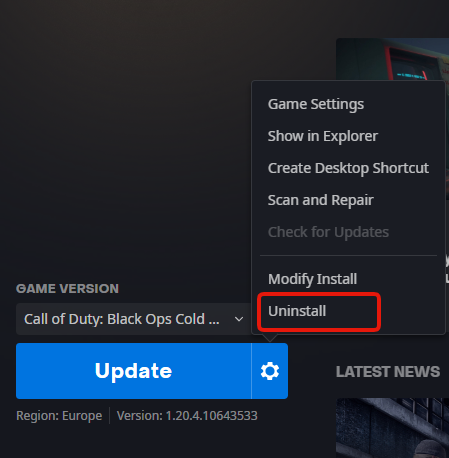449x458 pixels.
Task: Start Scan and Repair
Action: pyautogui.click(x=320, y=200)
